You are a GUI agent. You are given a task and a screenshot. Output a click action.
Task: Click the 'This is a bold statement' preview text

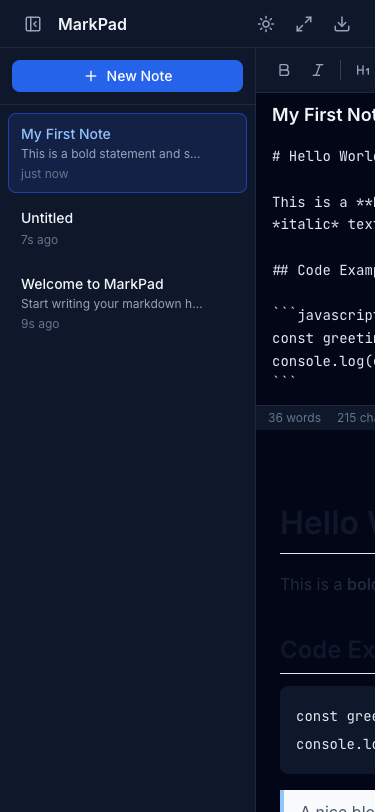[x=110, y=154]
